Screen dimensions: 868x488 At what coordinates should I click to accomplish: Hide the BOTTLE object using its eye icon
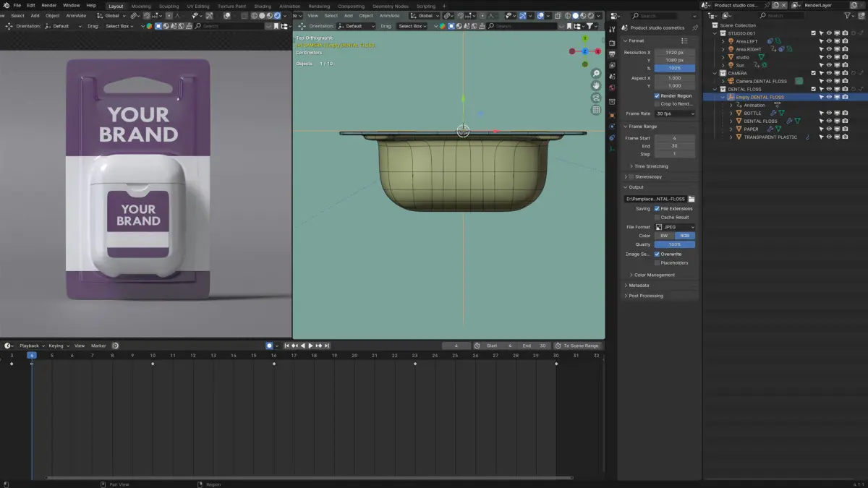pyautogui.click(x=829, y=114)
